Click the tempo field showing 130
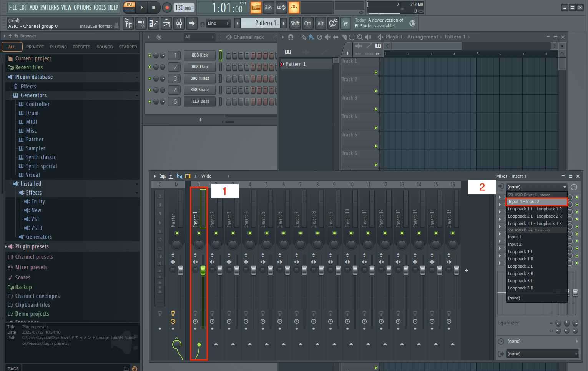The image size is (588, 371). click(184, 8)
